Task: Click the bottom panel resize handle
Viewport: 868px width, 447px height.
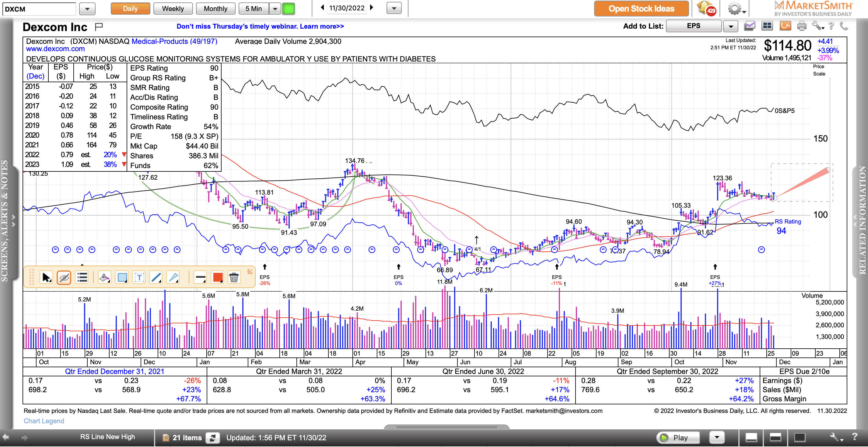Action: 446,427
